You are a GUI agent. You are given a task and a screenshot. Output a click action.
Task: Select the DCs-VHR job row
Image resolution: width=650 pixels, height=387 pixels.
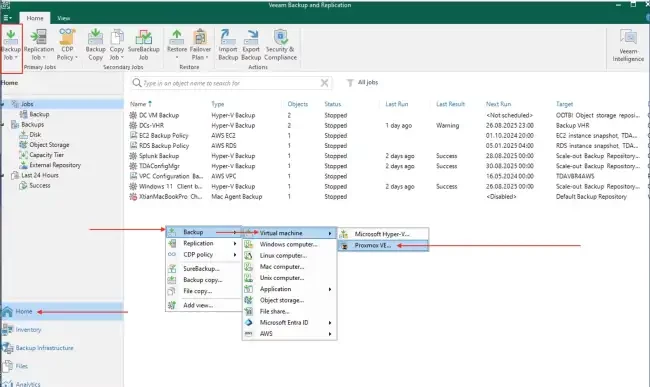coord(386,126)
